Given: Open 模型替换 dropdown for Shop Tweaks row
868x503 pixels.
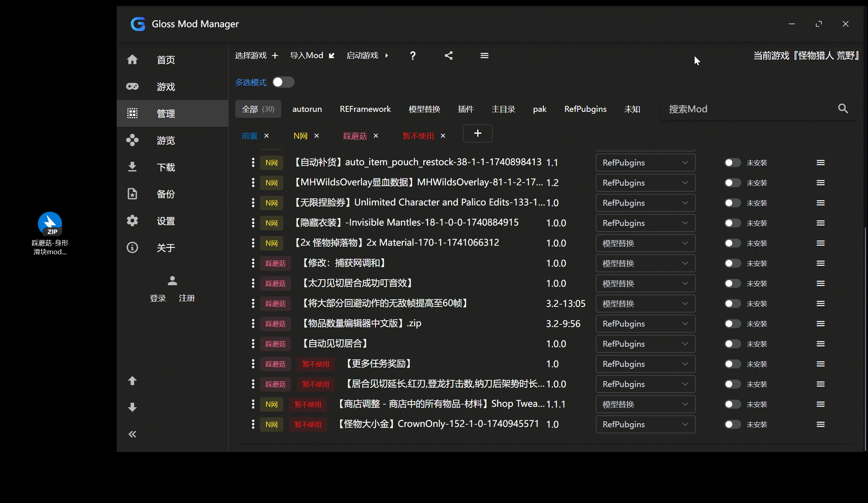Looking at the screenshot, I should [645, 404].
